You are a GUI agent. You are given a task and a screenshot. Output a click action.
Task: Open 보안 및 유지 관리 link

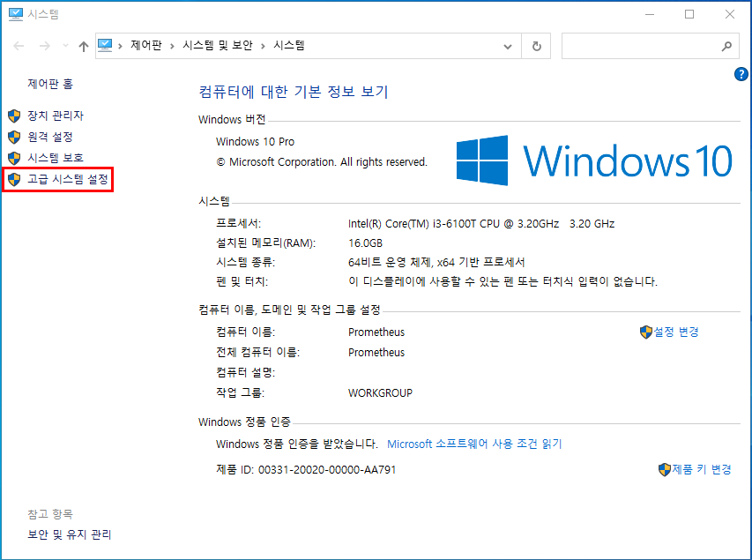70,534
